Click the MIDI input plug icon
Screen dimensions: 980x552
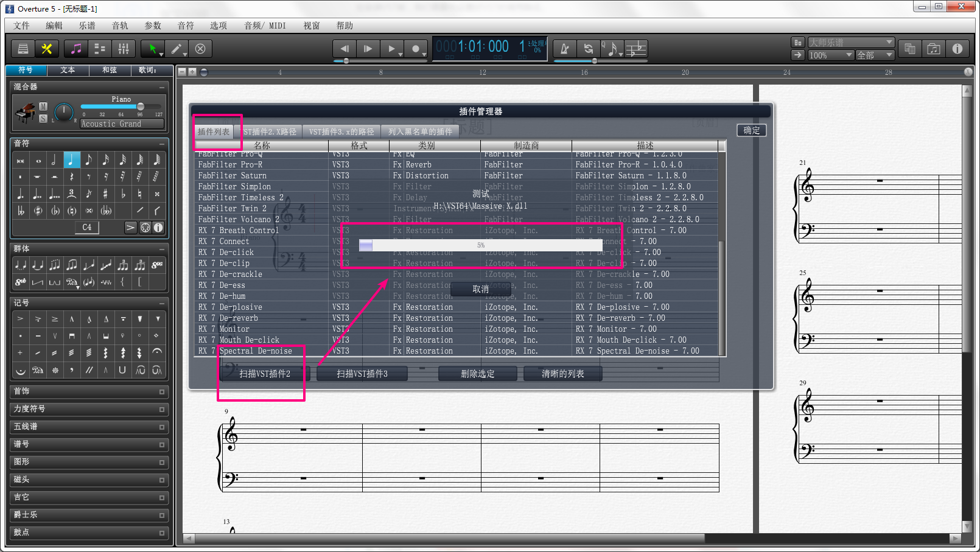point(145,227)
